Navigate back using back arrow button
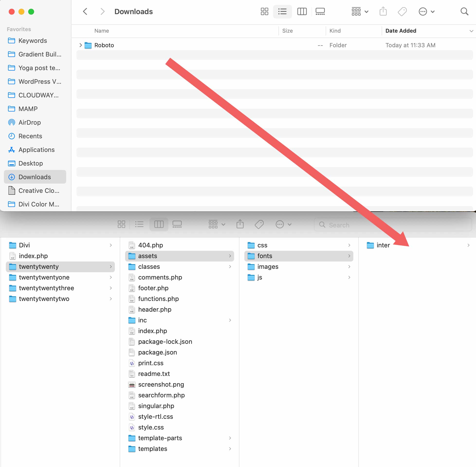The width and height of the screenshot is (476, 467). [x=85, y=11]
